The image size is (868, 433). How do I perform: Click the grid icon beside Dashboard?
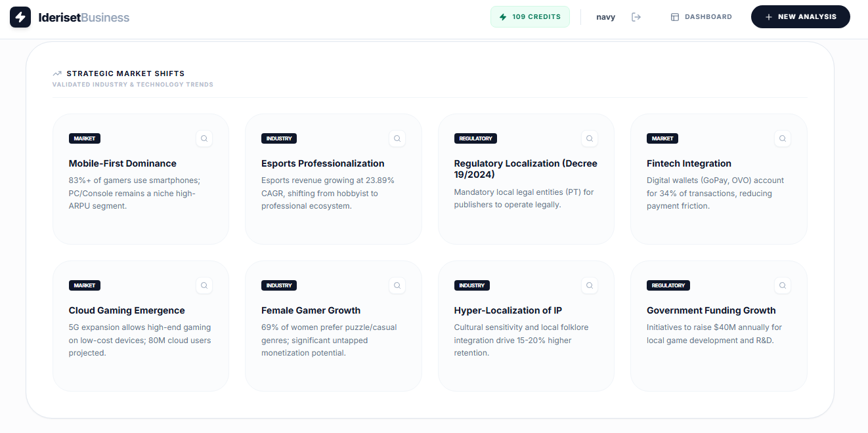pos(674,16)
